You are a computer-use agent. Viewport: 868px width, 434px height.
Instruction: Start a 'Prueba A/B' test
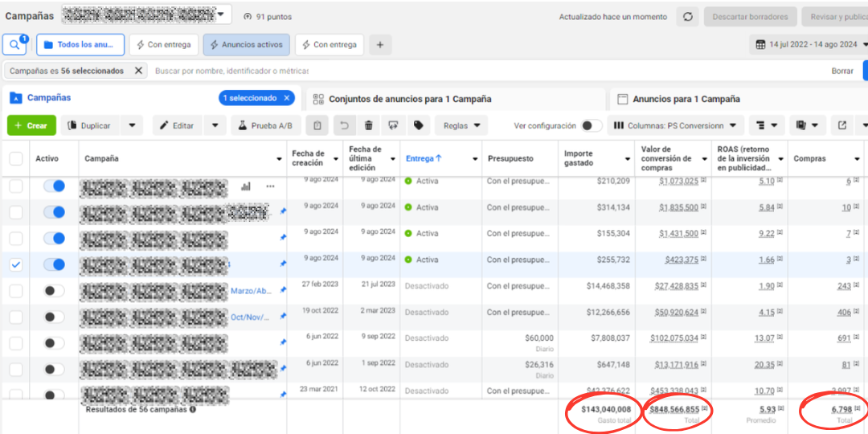point(266,125)
